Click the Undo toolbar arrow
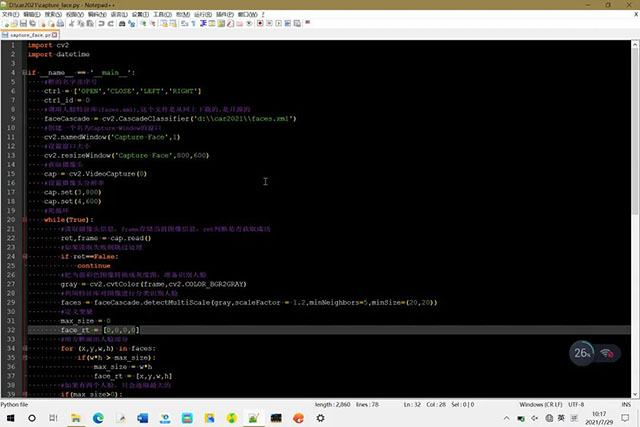This screenshot has height=427, width=640. click(x=101, y=24)
